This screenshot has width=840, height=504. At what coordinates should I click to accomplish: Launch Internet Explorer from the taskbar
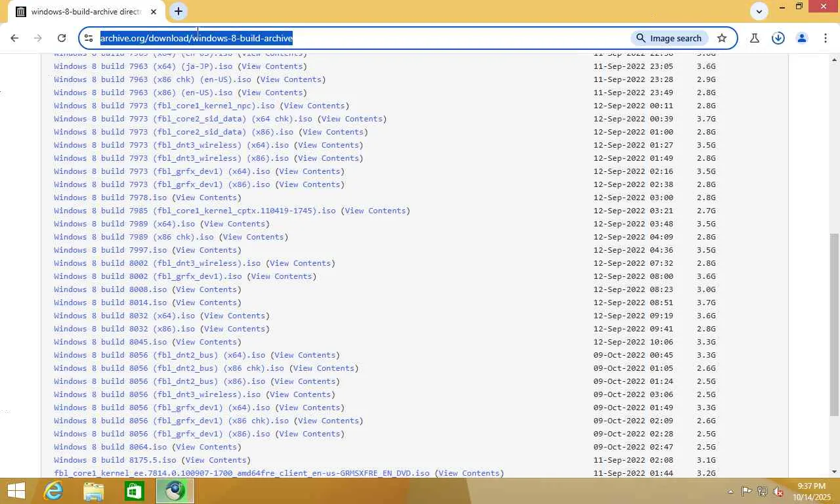click(x=53, y=491)
